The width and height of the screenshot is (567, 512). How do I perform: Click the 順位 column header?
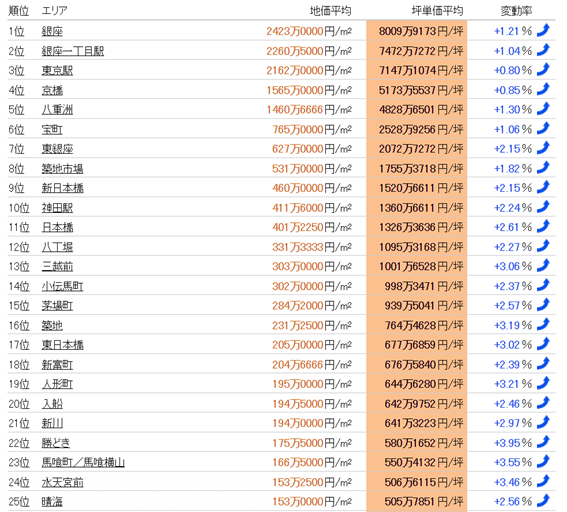(19, 11)
